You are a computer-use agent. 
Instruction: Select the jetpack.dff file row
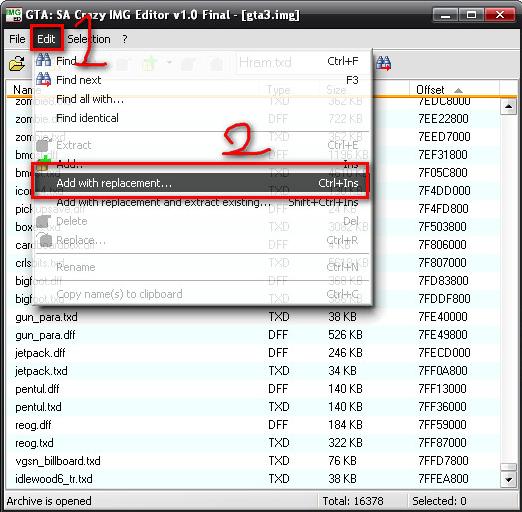click(253, 353)
